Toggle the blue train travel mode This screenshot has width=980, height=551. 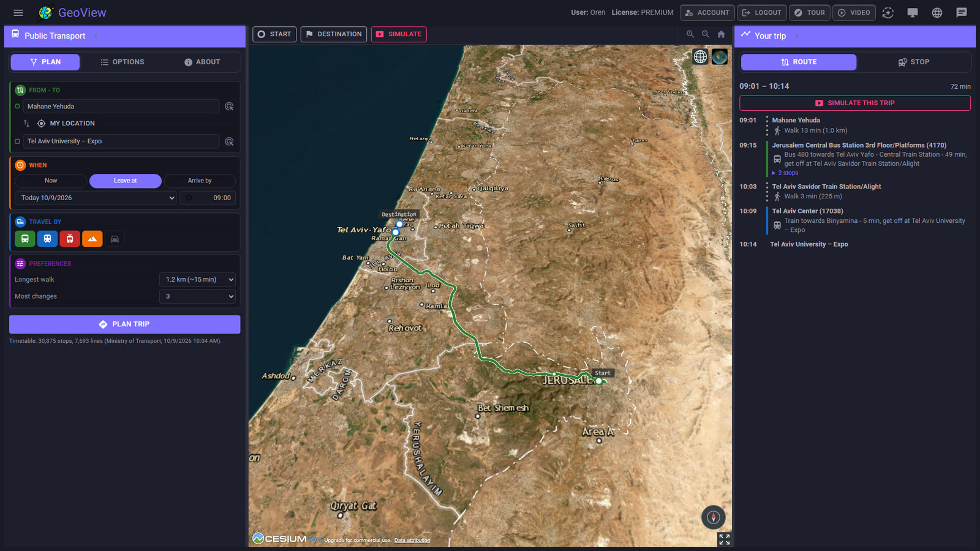(47, 239)
